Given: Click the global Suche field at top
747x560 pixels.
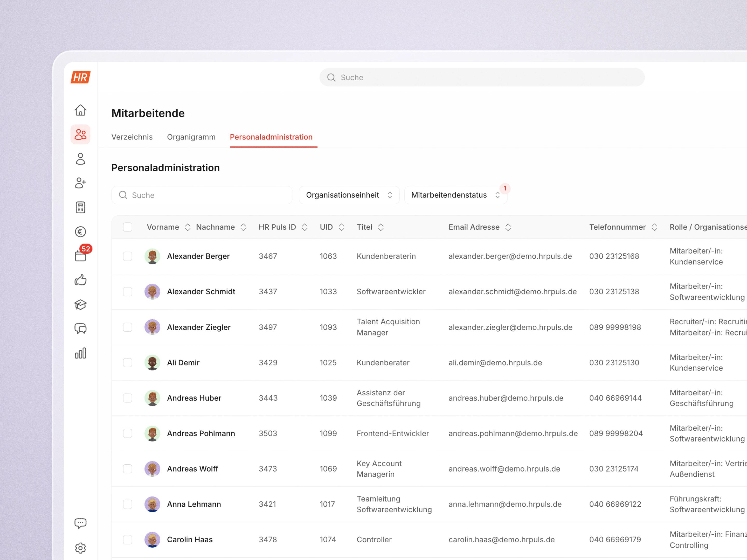Looking at the screenshot, I should pos(482,77).
